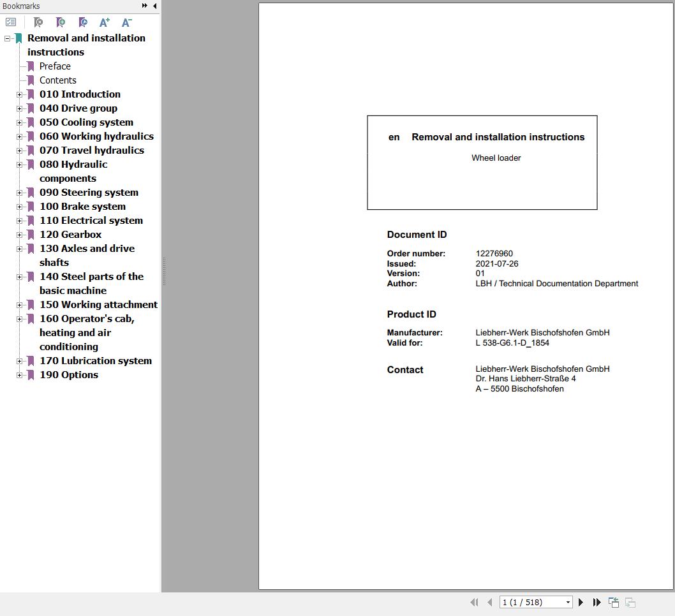Collapse the root Removal and installation bookmark
The image size is (675, 616).
point(7,38)
